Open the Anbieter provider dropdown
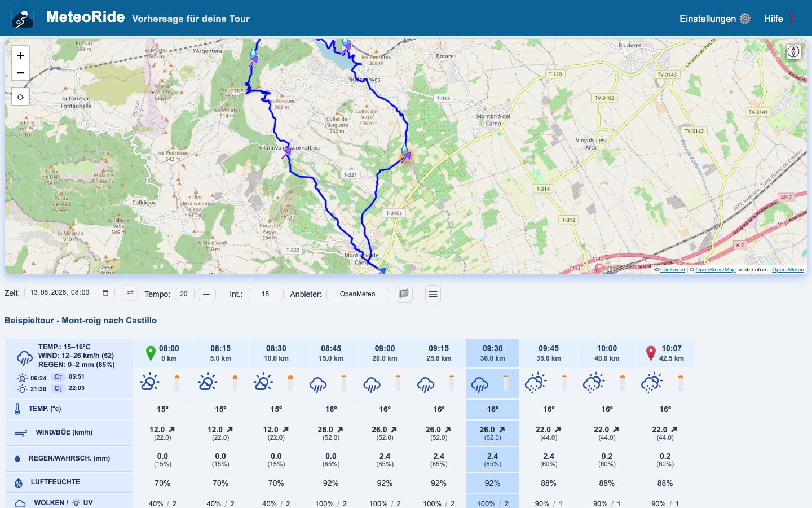 [358, 294]
